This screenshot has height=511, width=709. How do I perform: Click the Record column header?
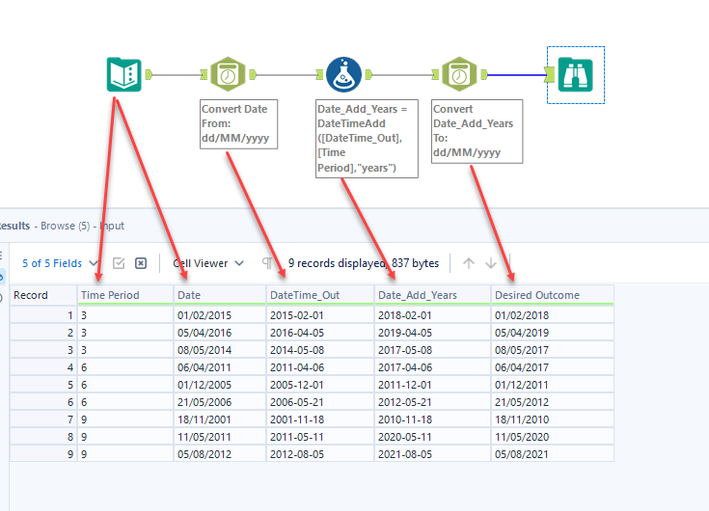tap(43, 295)
